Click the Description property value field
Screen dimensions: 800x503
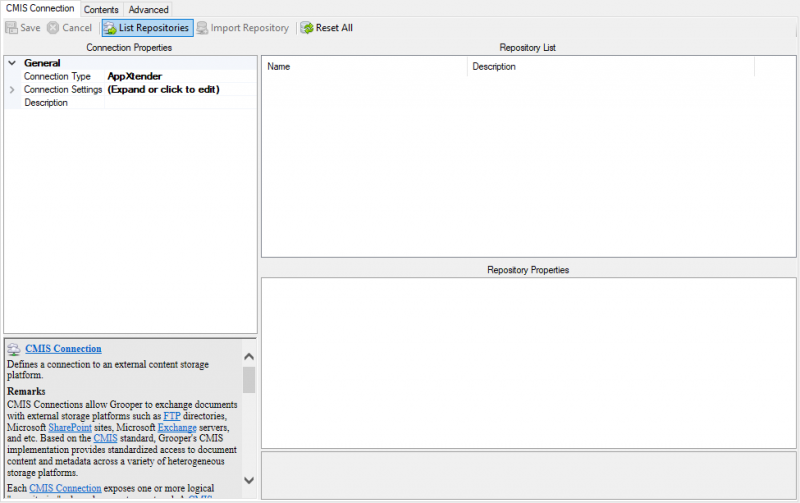coord(181,103)
